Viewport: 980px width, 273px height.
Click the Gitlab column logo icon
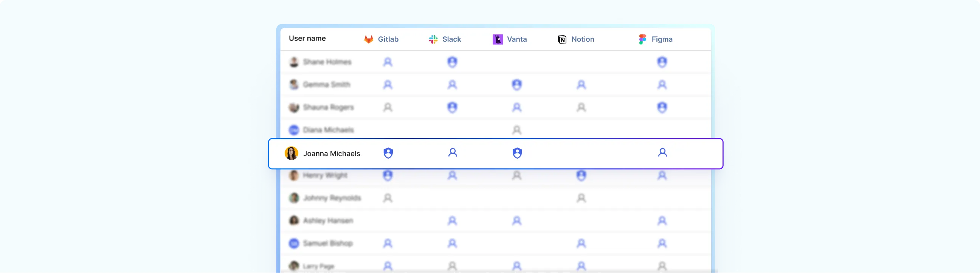tap(368, 39)
